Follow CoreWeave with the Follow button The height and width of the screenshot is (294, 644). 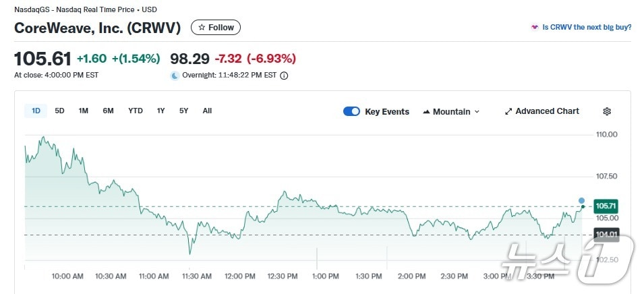216,28
